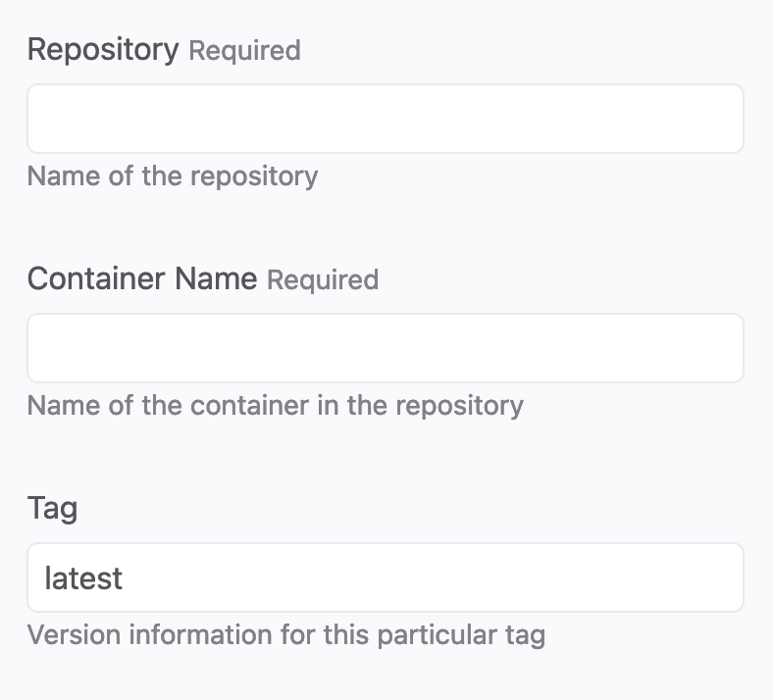Click the Required marker beside Container Name

point(323,279)
